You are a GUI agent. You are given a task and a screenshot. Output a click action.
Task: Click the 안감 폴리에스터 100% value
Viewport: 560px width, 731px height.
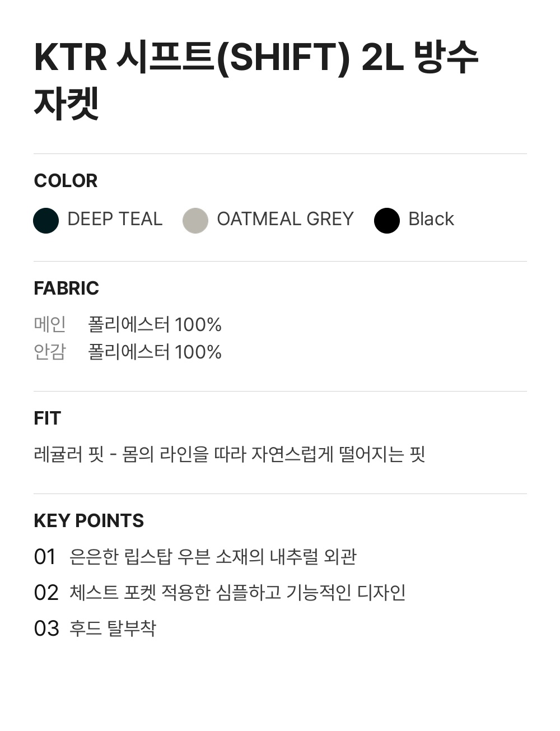click(155, 352)
